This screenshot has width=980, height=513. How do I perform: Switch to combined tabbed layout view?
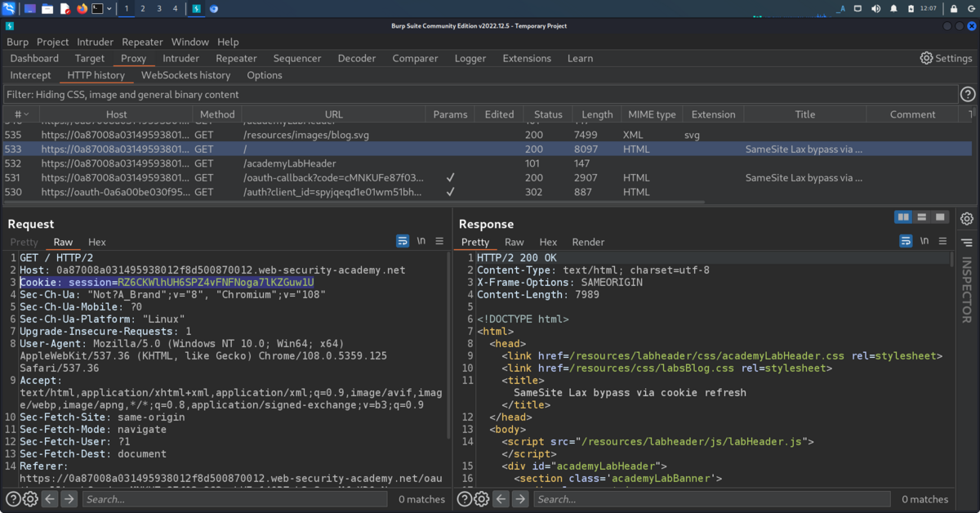(941, 216)
